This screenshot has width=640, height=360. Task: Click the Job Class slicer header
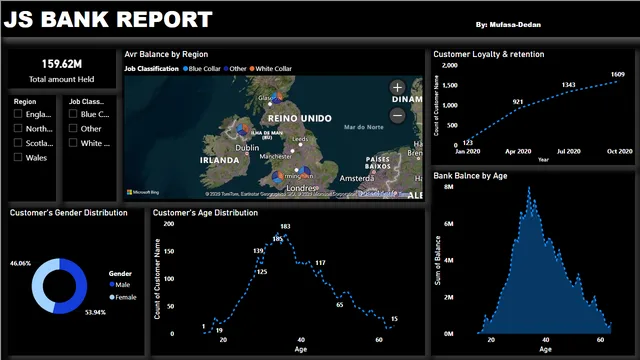(x=86, y=102)
